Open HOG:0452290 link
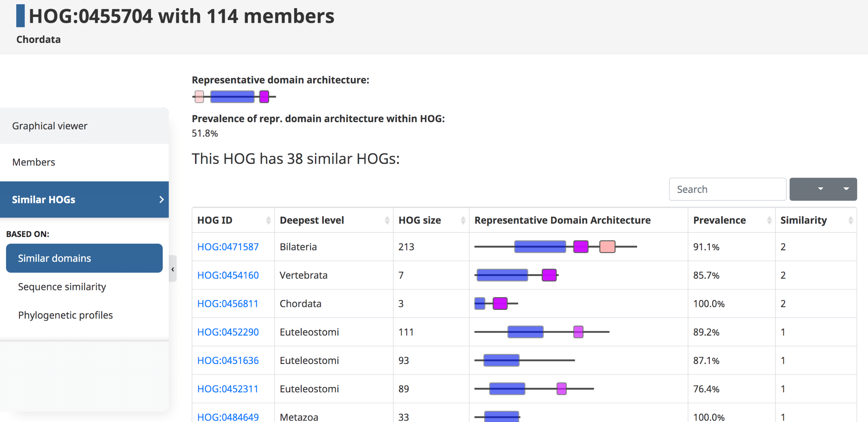 click(x=228, y=332)
